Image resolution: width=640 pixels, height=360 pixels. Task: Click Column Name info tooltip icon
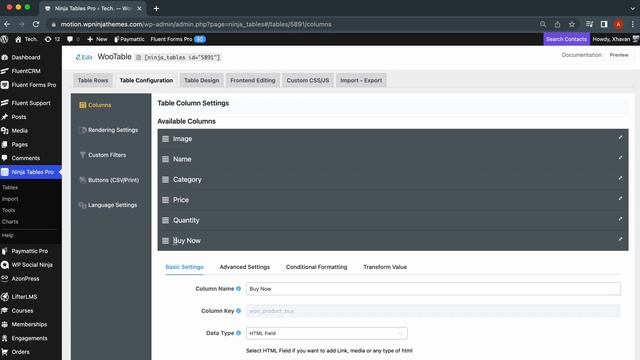point(238,289)
